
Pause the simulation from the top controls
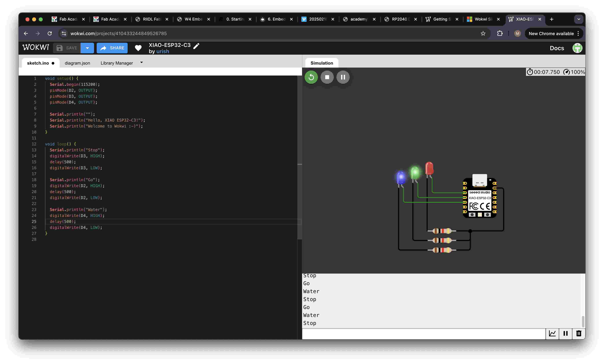(x=343, y=77)
